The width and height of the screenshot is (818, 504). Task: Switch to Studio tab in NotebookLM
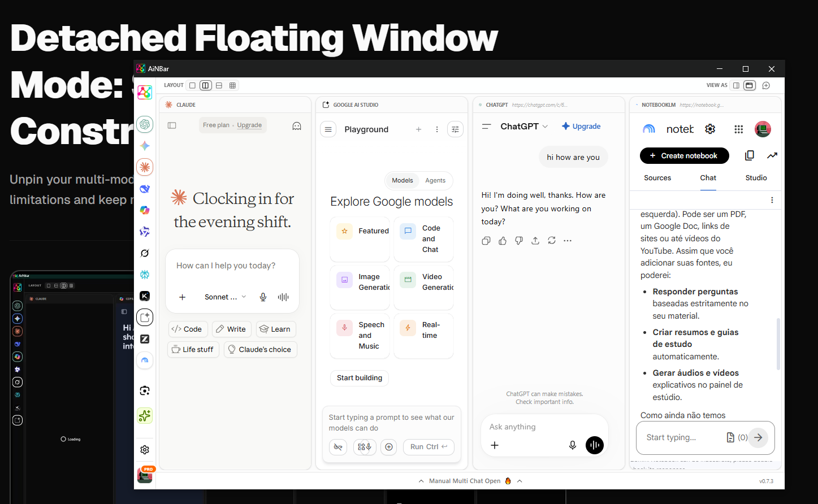[x=756, y=177]
